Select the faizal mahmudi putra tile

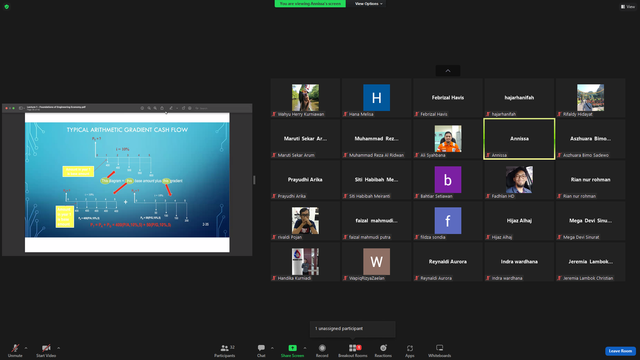pyautogui.click(x=376, y=221)
